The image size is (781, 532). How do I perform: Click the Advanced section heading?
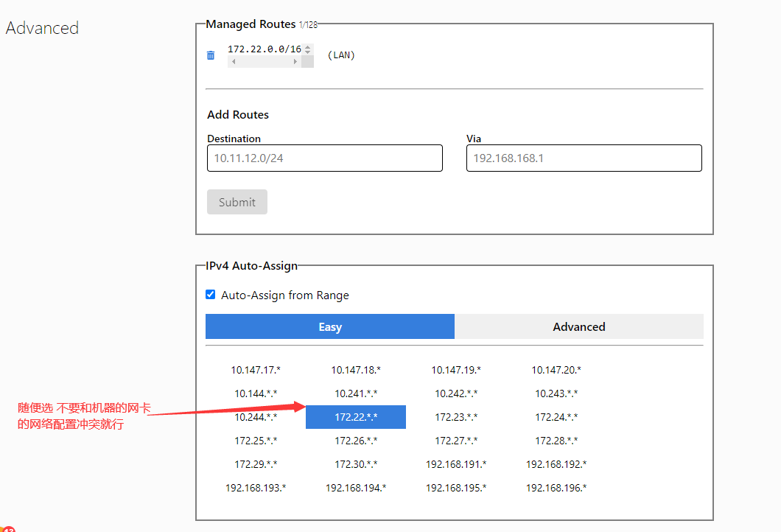42,28
